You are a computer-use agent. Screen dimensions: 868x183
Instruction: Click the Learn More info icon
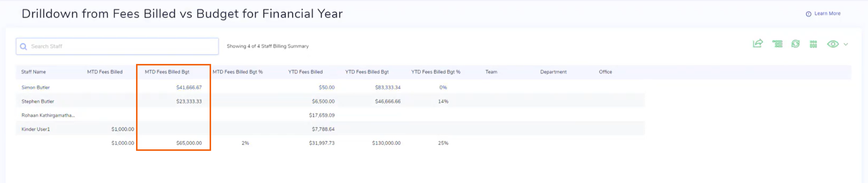point(808,14)
